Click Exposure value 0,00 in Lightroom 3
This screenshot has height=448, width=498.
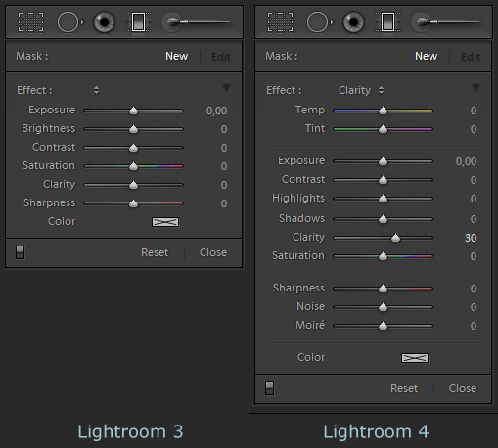tap(216, 111)
